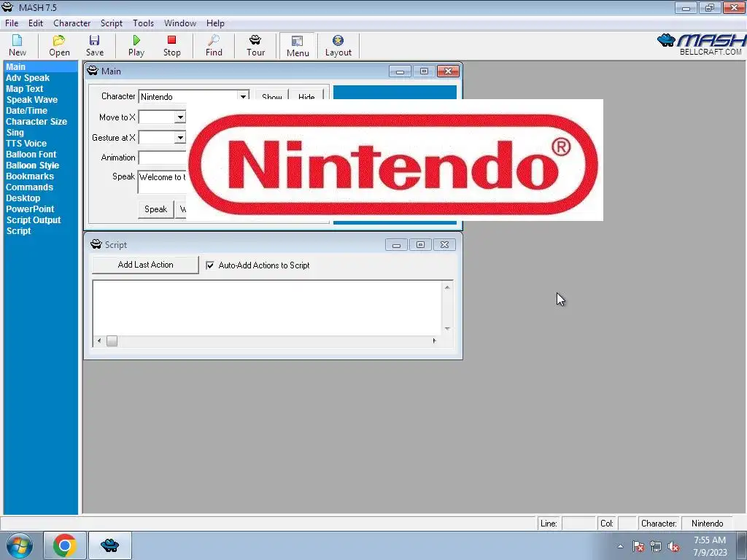Screen dimensions: 747x560
Task: Open the Windows Start orb
Action: (20, 545)
